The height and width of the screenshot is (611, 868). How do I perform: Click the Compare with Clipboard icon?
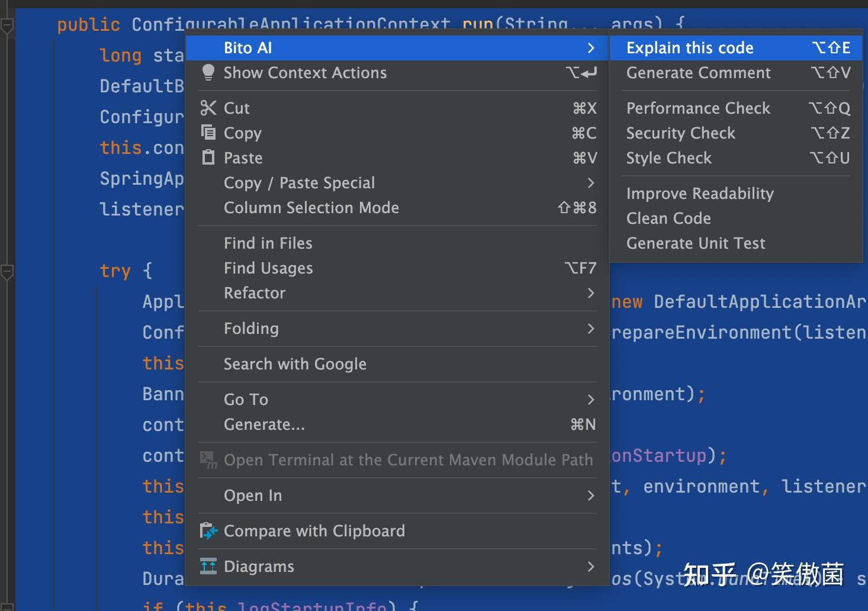208,531
